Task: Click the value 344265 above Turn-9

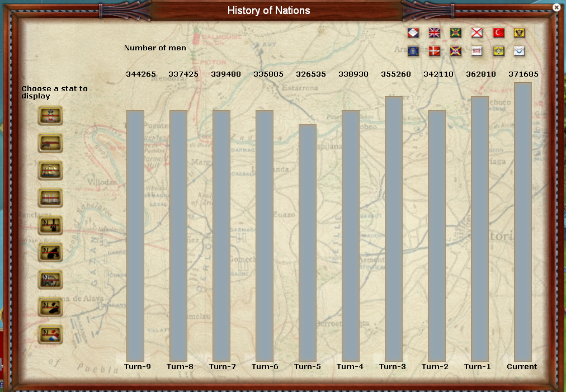Action: [x=141, y=74]
